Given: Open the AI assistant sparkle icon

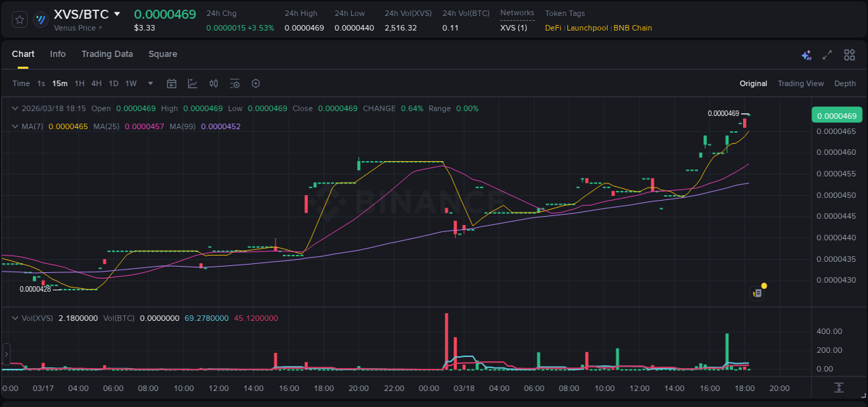Looking at the screenshot, I should click(x=806, y=55).
